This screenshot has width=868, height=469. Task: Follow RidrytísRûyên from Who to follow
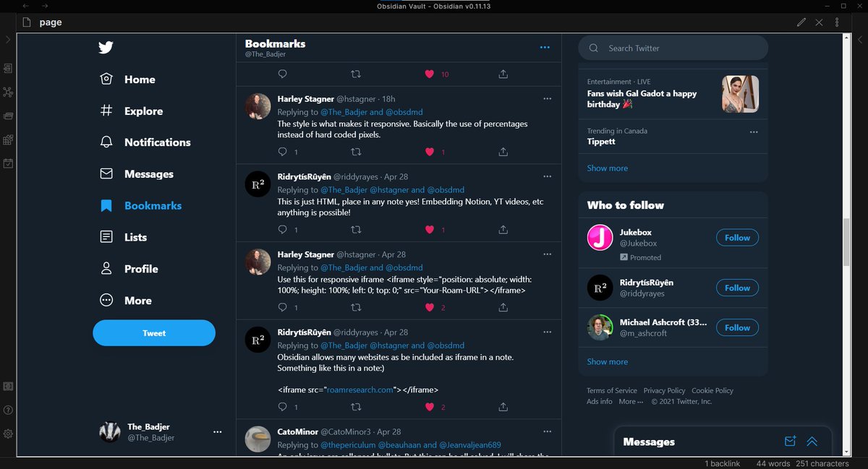click(737, 288)
